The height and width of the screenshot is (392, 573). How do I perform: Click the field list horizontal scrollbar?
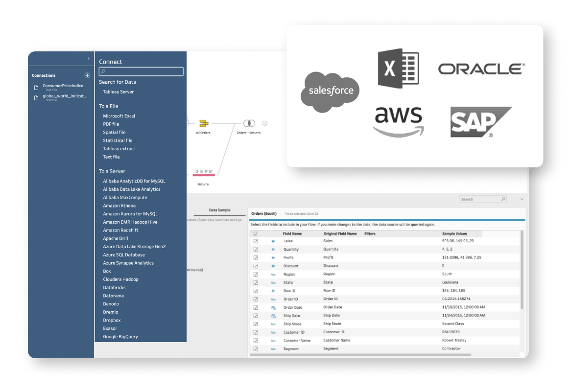(360, 355)
